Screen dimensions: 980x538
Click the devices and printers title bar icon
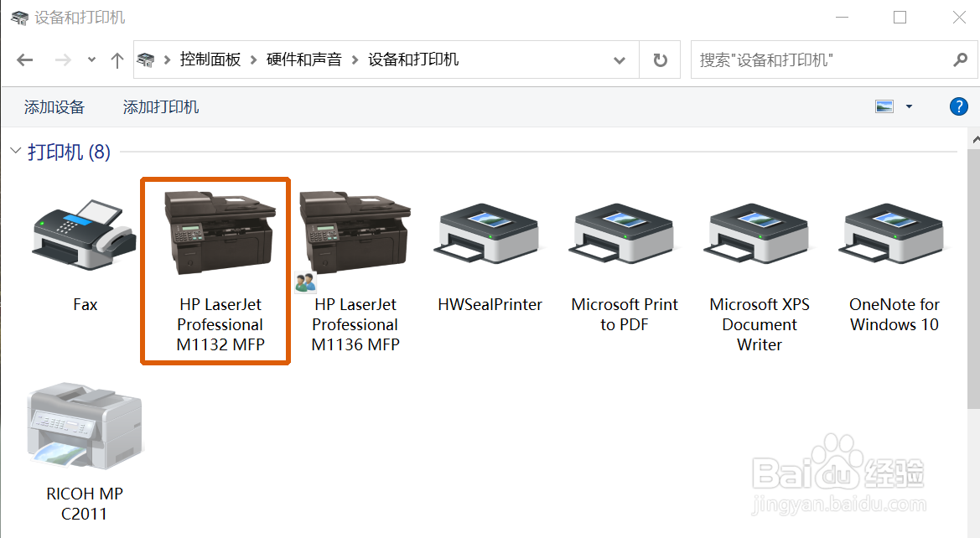(x=19, y=18)
